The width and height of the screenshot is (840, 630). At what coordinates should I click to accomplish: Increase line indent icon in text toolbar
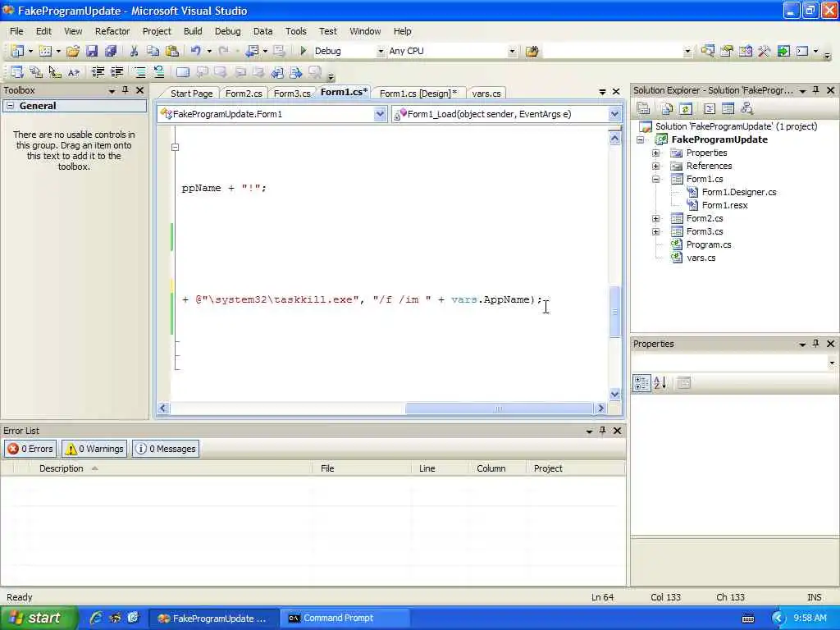coord(116,72)
